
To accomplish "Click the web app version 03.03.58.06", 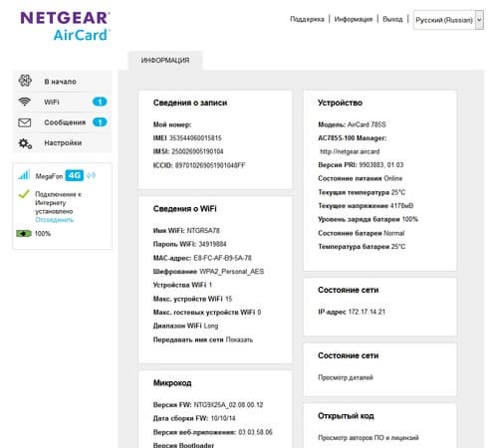I will coord(255,432).
